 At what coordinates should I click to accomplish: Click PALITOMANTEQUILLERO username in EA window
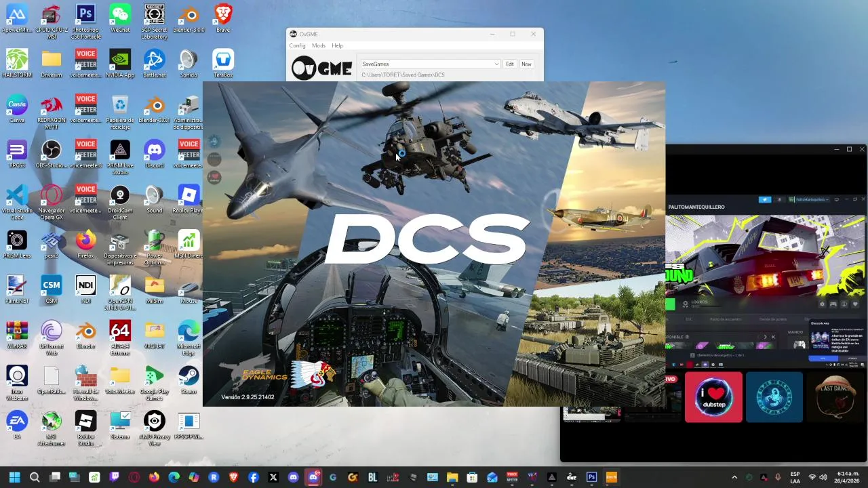point(696,207)
